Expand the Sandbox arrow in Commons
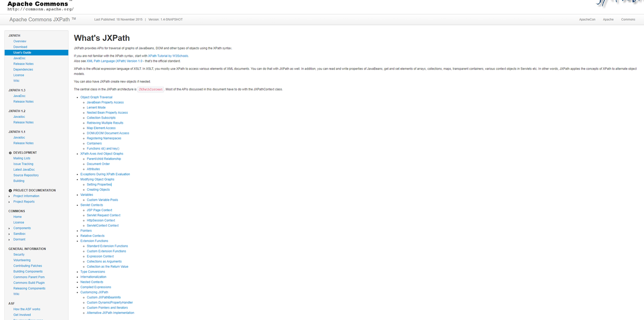Viewport: 644px width, 320px height. [x=9, y=234]
